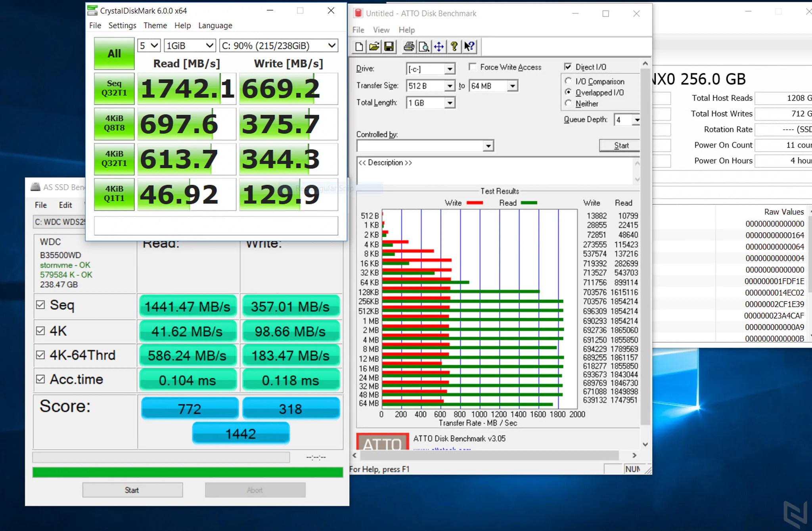Toggle the Direct I/O checkbox

click(568, 67)
